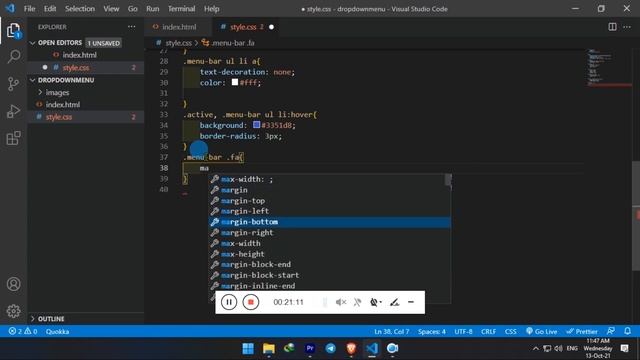The height and width of the screenshot is (360, 640).
Task: Open the Go menu
Action: coord(133,9)
